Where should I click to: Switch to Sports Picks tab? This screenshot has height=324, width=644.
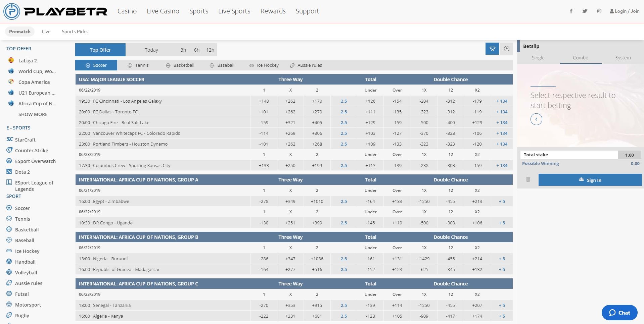point(75,32)
